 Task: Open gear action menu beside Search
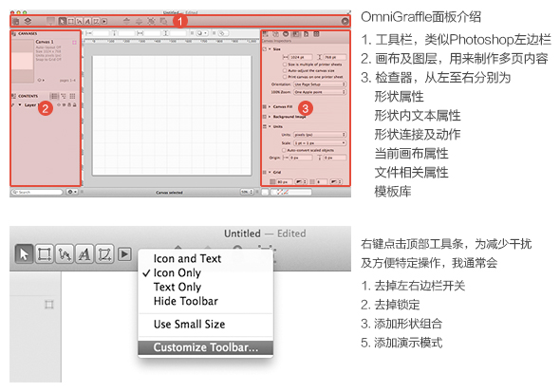click(72, 192)
